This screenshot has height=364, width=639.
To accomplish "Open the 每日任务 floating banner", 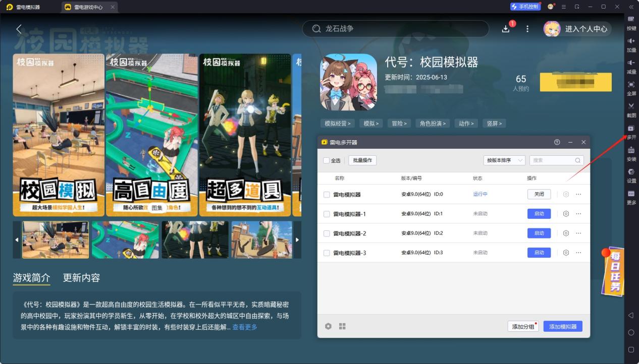I will pos(612,271).
